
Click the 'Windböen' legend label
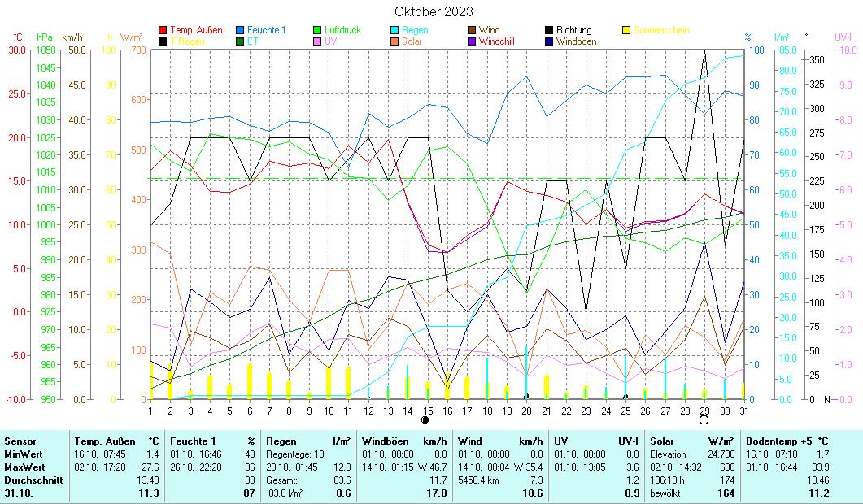[x=576, y=41]
